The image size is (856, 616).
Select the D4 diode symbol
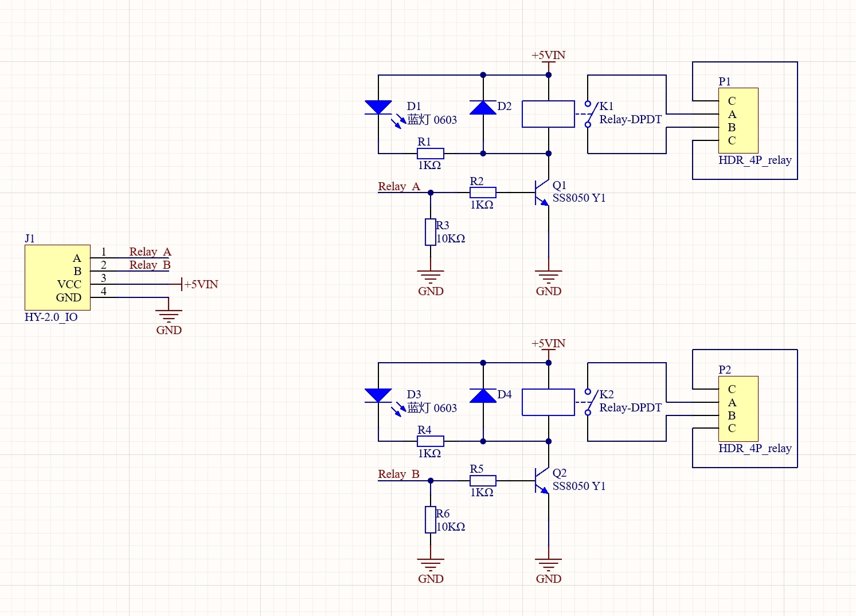coord(483,395)
